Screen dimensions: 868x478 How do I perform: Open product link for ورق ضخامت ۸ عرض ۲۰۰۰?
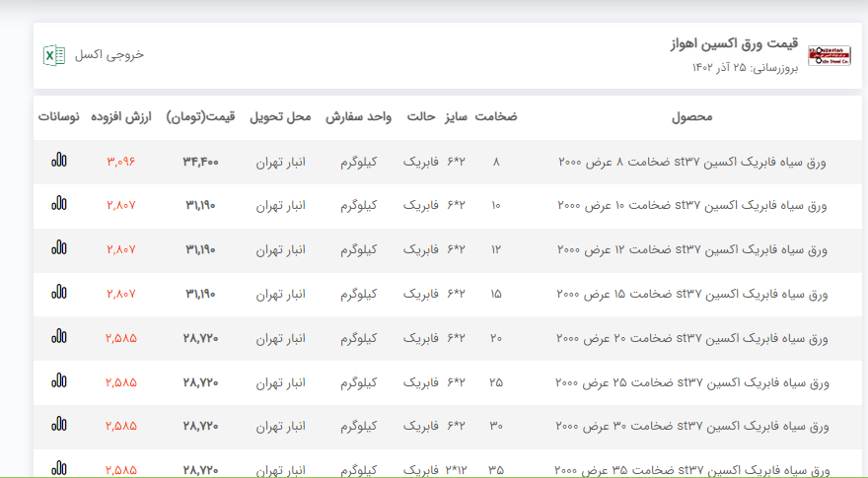692,162
